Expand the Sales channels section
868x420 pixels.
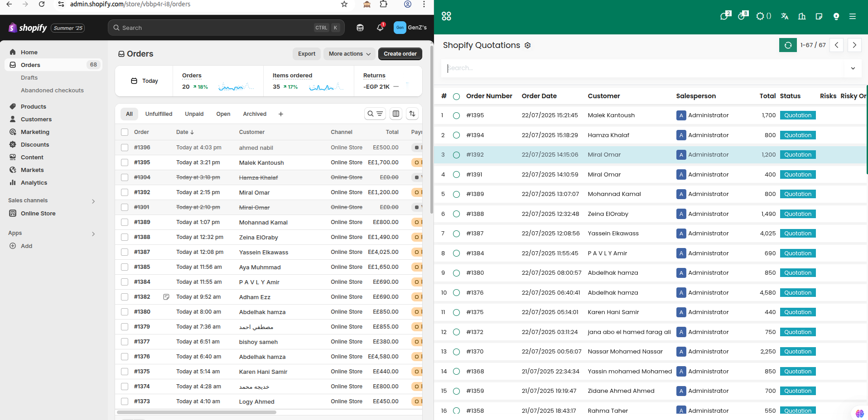point(93,201)
